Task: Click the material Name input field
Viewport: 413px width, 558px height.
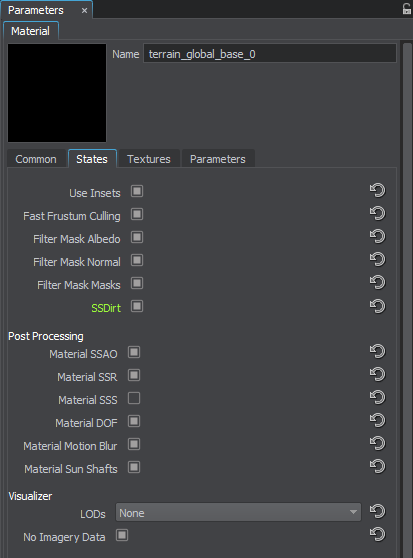Action: pyautogui.click(x=270, y=54)
